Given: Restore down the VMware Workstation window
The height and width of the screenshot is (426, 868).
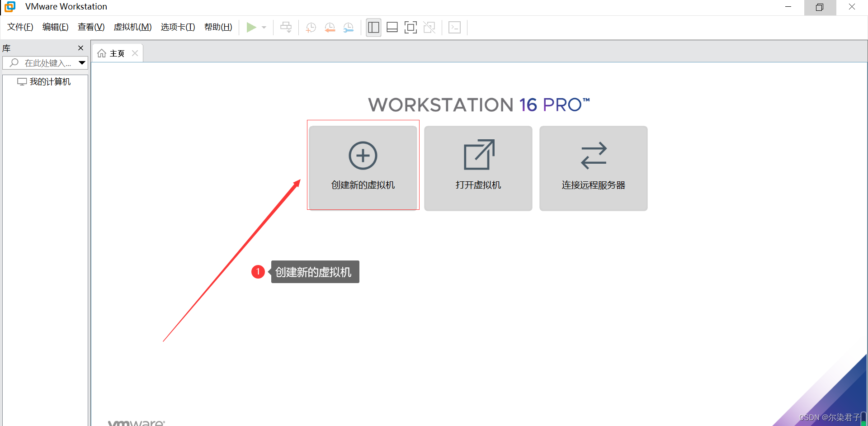Looking at the screenshot, I should (x=820, y=7).
